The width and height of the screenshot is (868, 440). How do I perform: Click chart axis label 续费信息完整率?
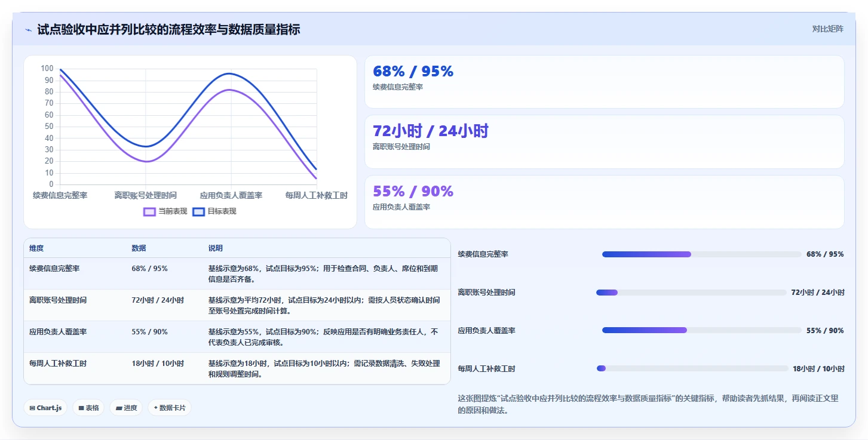click(60, 196)
